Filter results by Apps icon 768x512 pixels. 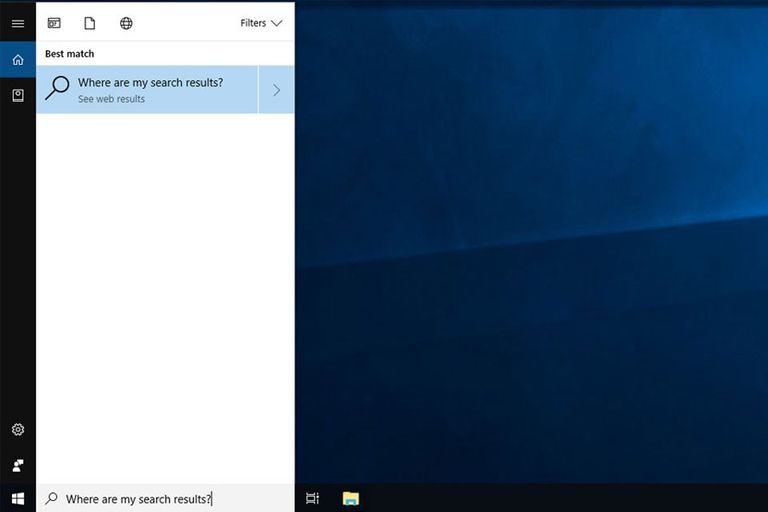click(54, 23)
